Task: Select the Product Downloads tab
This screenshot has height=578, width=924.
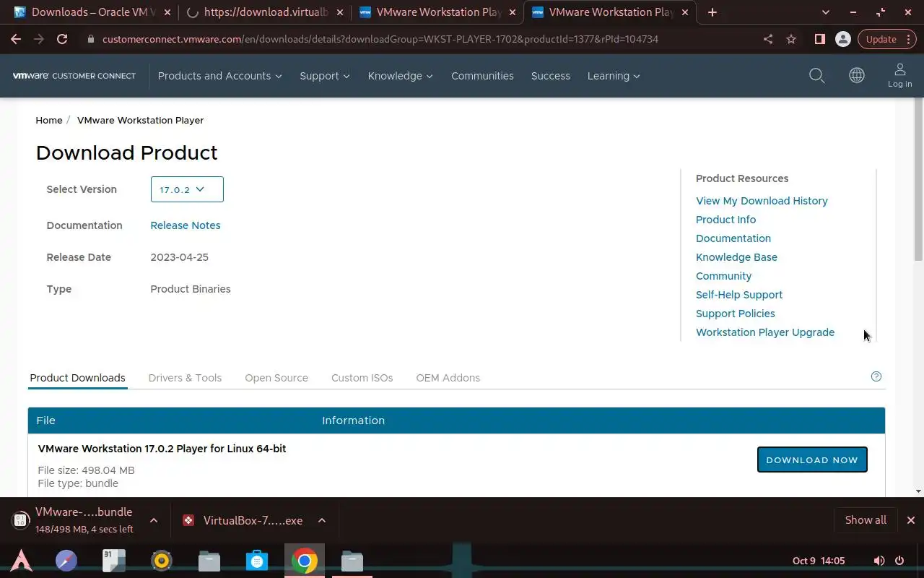Action: click(78, 378)
